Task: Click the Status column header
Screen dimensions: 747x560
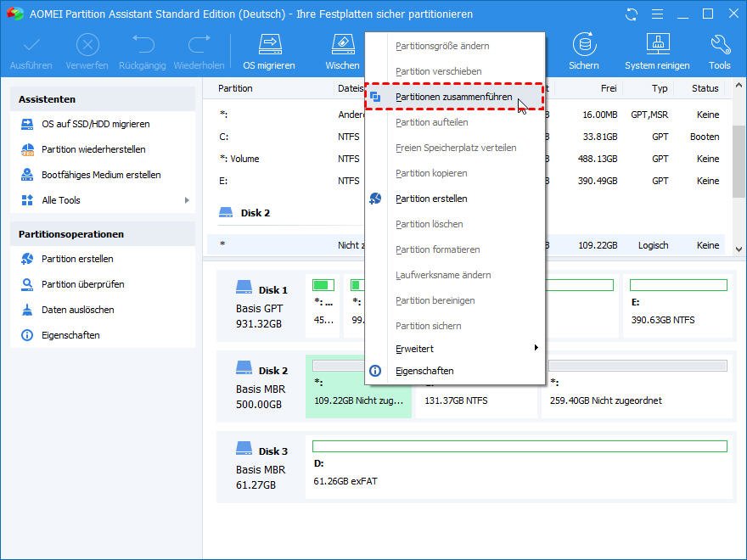Action: tap(705, 88)
